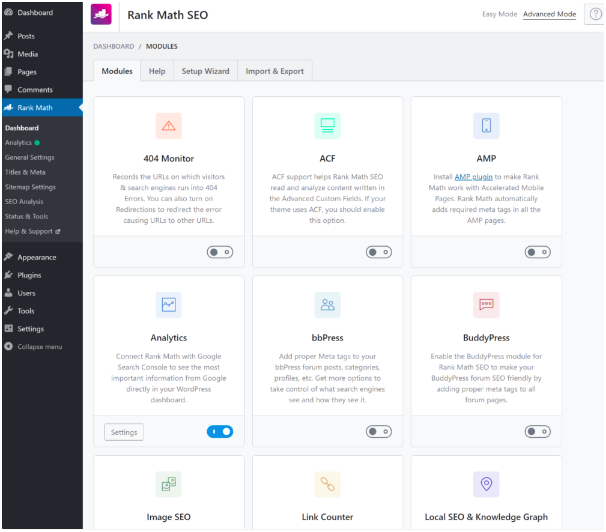Open Rank Math Dashboard submenu item
The width and height of the screenshot is (606, 532).
click(22, 128)
